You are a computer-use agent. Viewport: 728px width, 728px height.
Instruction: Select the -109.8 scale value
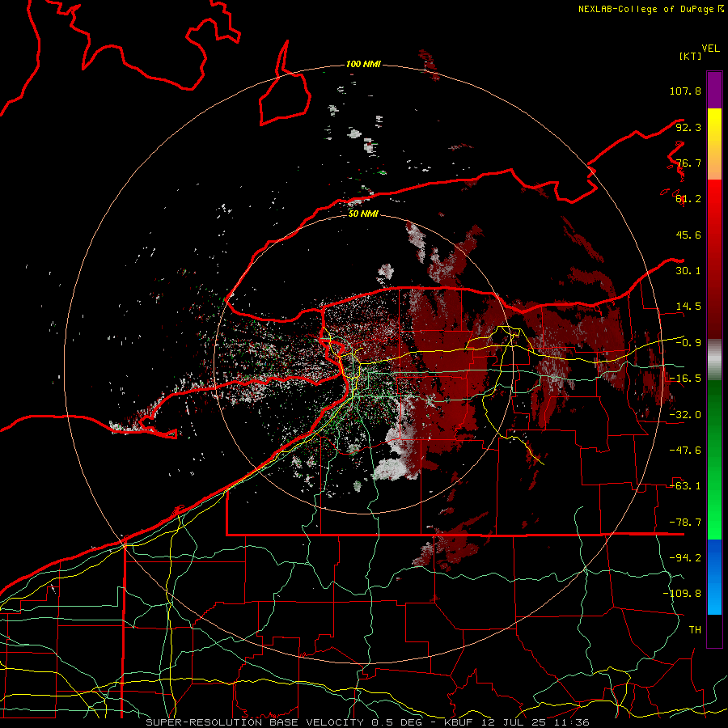682,594
